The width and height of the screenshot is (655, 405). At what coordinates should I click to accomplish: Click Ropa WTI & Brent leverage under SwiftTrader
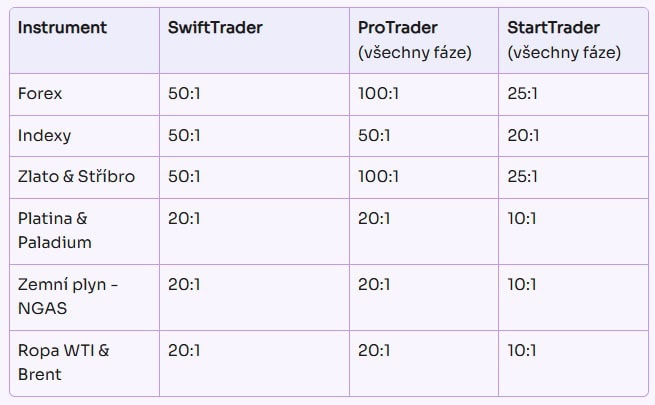184,350
